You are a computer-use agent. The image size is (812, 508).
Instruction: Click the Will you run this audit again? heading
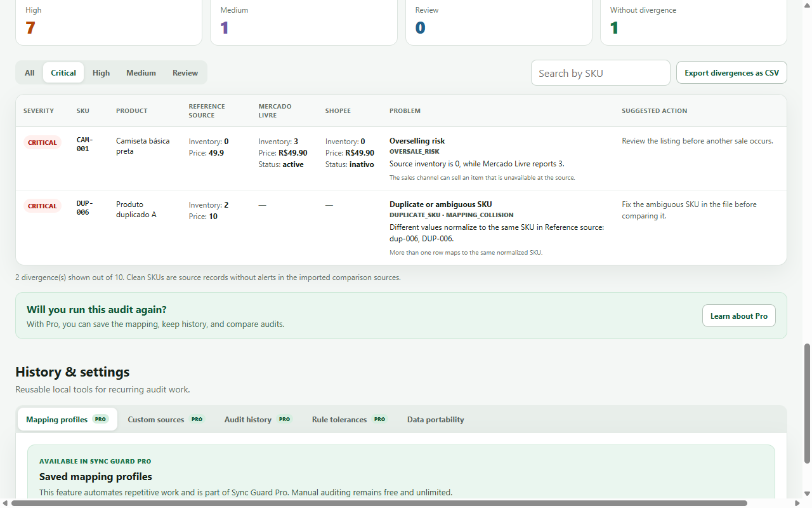[x=96, y=310]
